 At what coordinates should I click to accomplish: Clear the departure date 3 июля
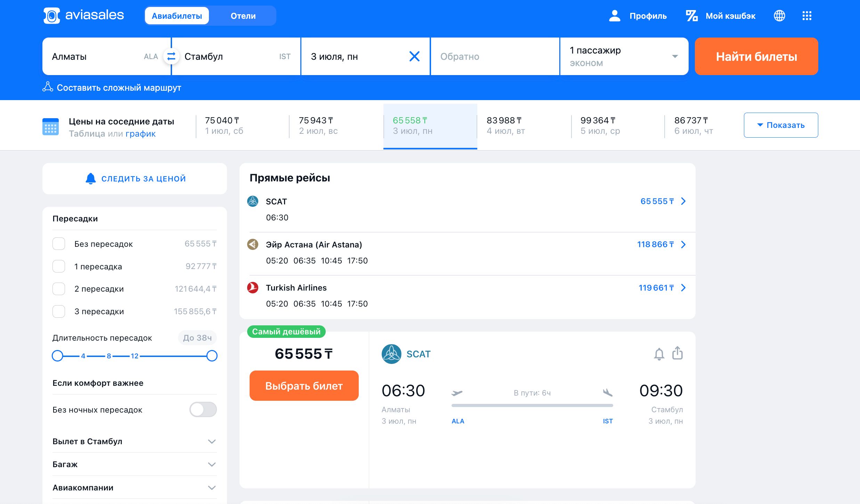pos(414,56)
